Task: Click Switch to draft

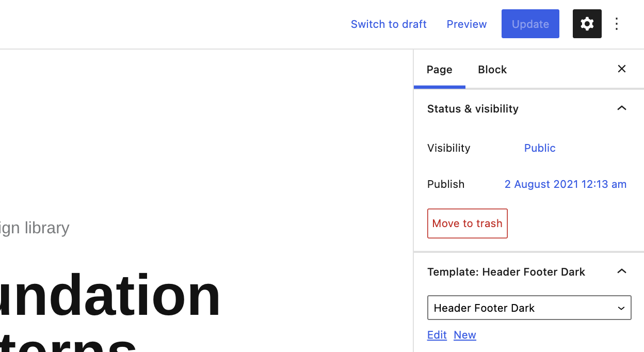Action: click(389, 24)
